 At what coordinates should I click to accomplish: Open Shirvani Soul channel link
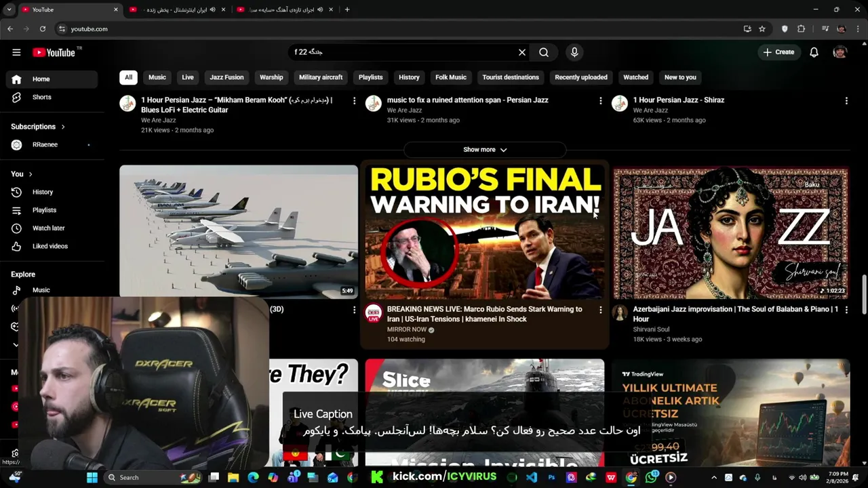651,329
